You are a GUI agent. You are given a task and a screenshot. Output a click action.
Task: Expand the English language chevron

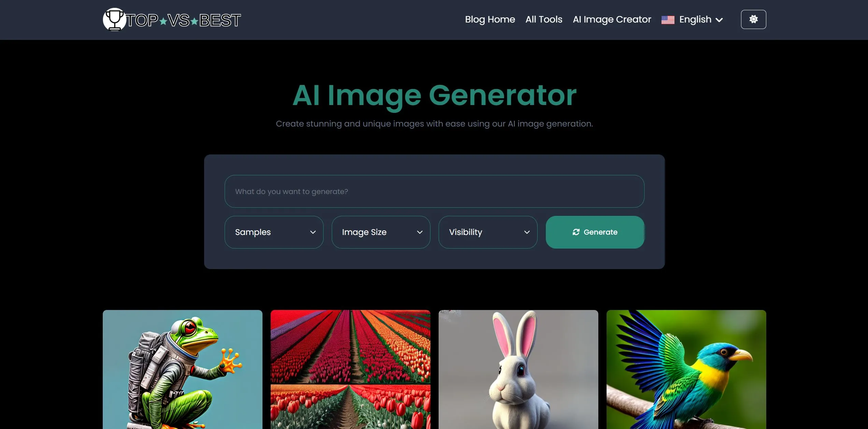click(x=719, y=20)
